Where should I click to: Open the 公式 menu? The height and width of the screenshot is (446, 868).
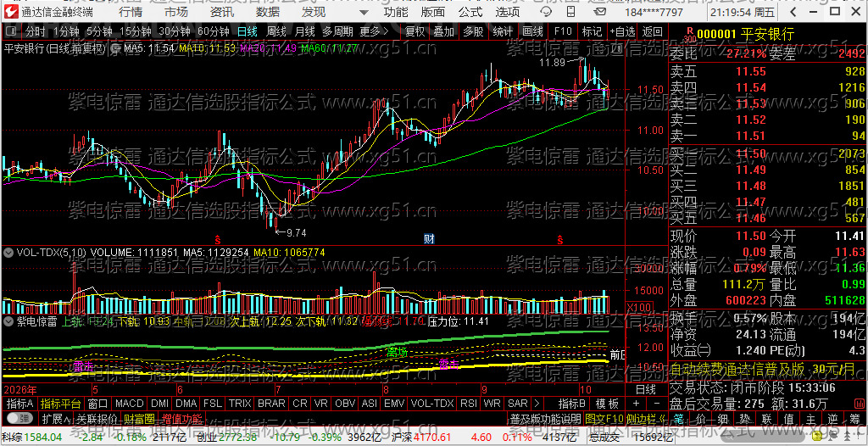[x=470, y=12]
